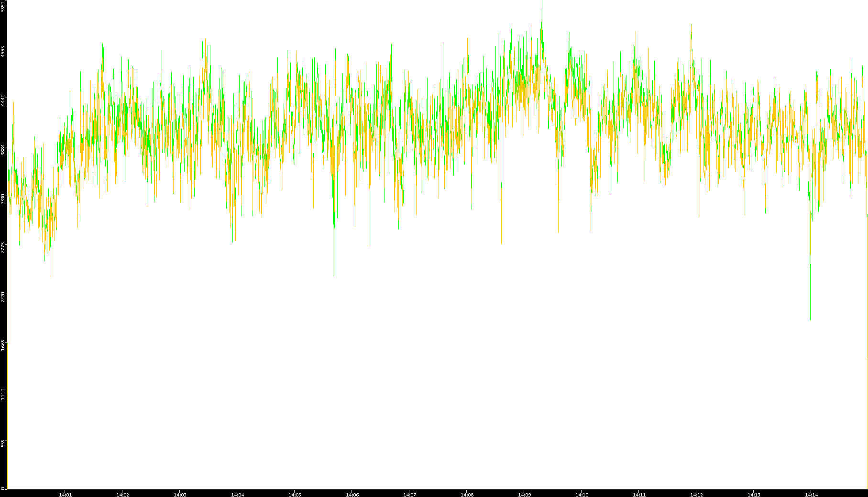
Task: Select the 1110 value axis label
Action: pyautogui.click(x=3, y=395)
